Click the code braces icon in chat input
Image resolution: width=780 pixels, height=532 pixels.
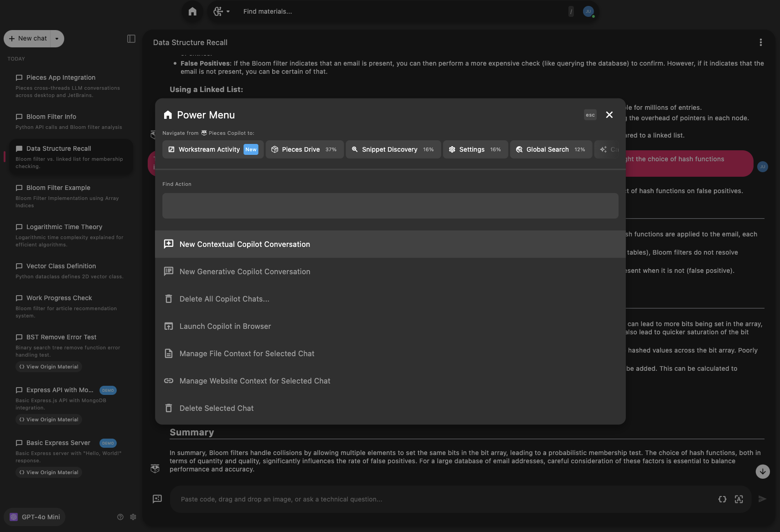coord(722,499)
